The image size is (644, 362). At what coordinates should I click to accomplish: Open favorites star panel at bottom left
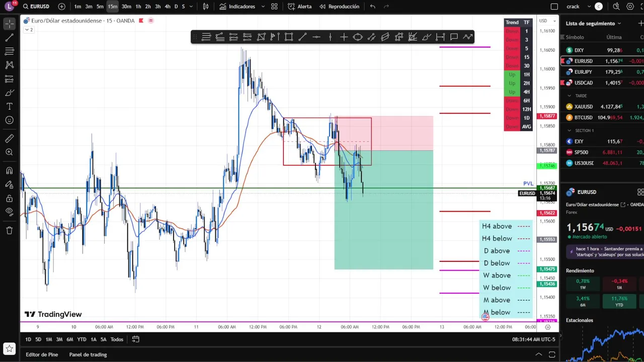9,348
